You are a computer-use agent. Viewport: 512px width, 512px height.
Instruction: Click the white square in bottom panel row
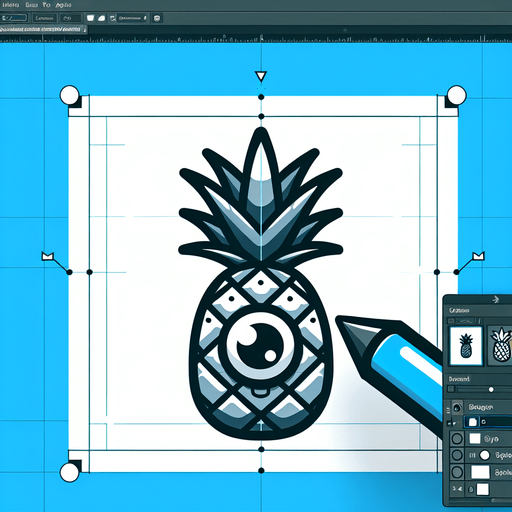[483, 489]
